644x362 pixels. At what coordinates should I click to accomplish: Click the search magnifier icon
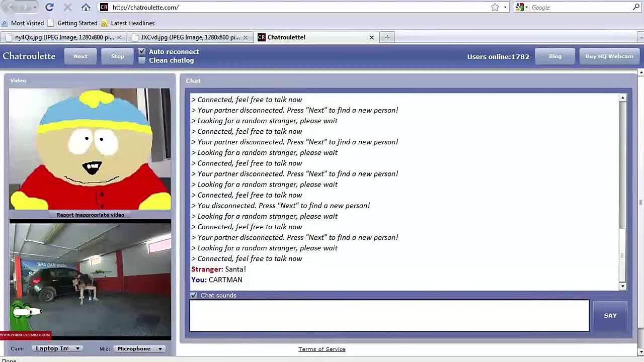click(636, 7)
